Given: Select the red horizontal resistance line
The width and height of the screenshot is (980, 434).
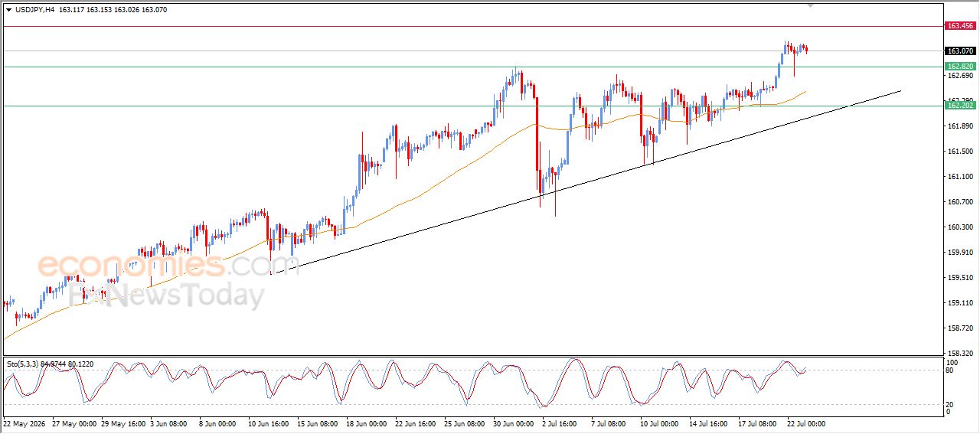Looking at the screenshot, I should click(x=472, y=26).
